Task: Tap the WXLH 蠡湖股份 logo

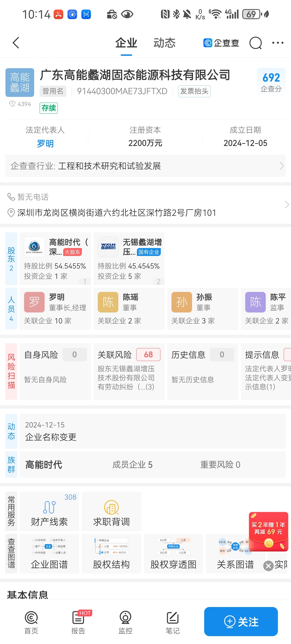Action: click(108, 247)
